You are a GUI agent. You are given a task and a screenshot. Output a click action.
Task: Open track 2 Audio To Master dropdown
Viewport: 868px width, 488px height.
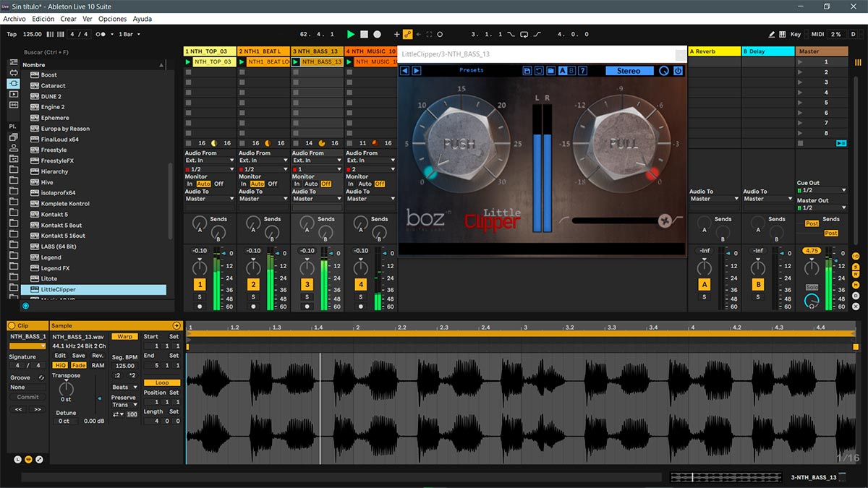pyautogui.click(x=264, y=199)
